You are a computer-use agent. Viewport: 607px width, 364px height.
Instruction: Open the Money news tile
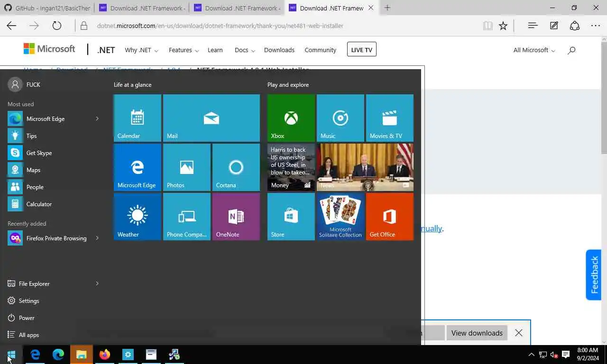[x=291, y=167]
